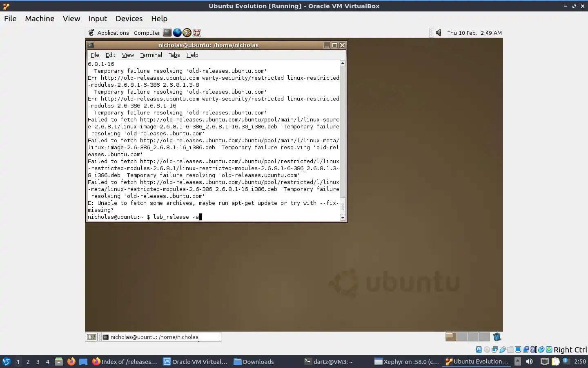
Task: Open the terminal View menu
Action: click(x=128, y=55)
